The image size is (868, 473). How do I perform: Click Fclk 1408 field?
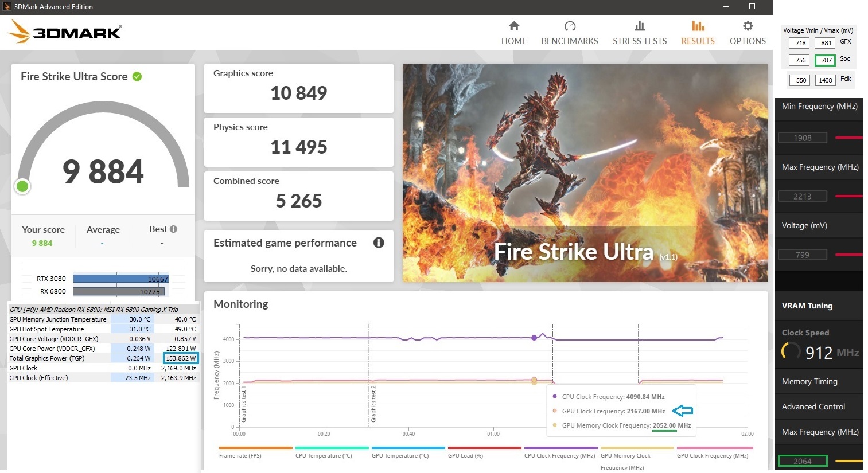coord(826,80)
